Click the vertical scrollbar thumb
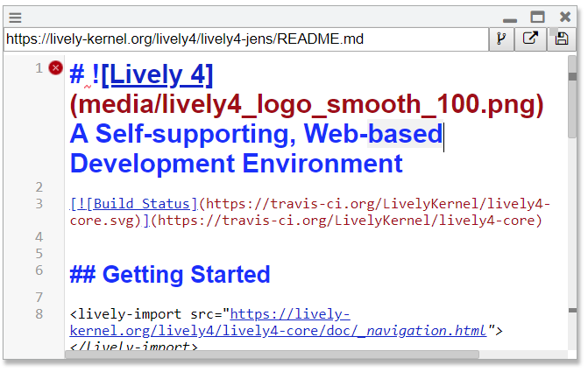Screen dimensions: 588x372 tap(572, 105)
